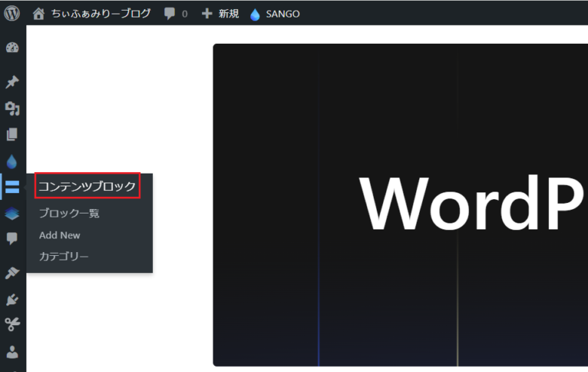588x372 pixels.
Task: Open SANGO drop icon in sidebar
Action: [11, 161]
